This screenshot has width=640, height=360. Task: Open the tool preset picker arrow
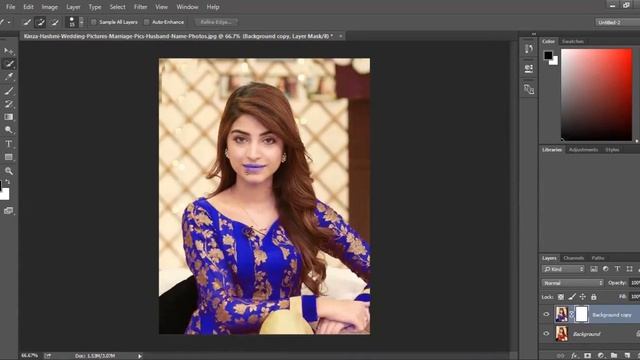tap(9, 22)
